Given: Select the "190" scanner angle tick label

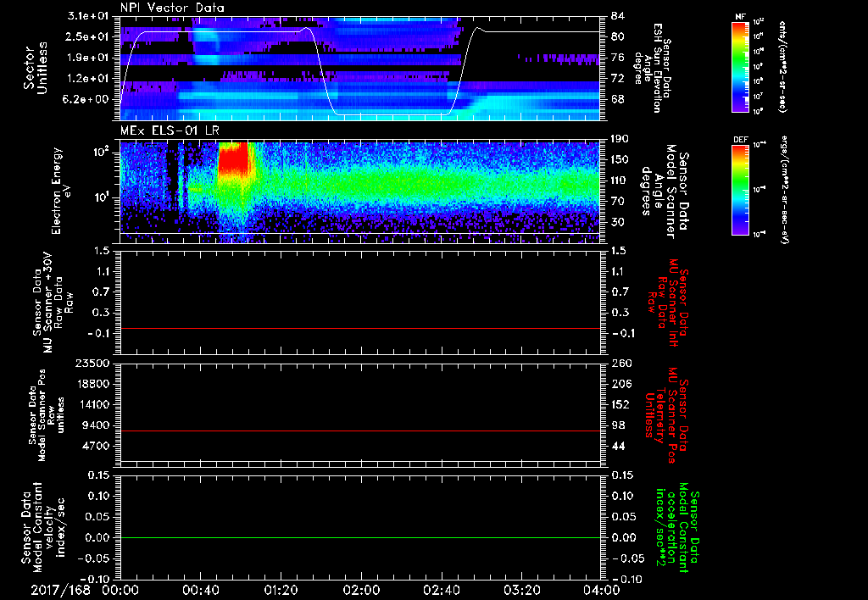Looking at the screenshot, I should 621,139.
